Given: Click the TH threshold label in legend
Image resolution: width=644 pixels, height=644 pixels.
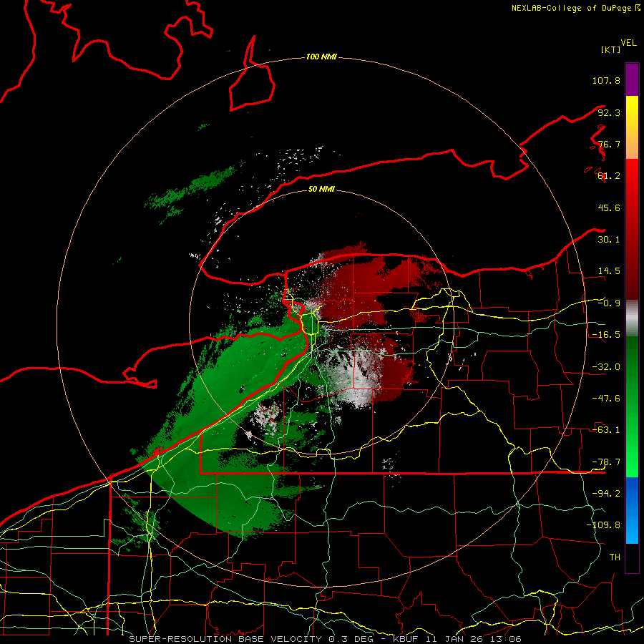Looking at the screenshot, I should click(615, 557).
